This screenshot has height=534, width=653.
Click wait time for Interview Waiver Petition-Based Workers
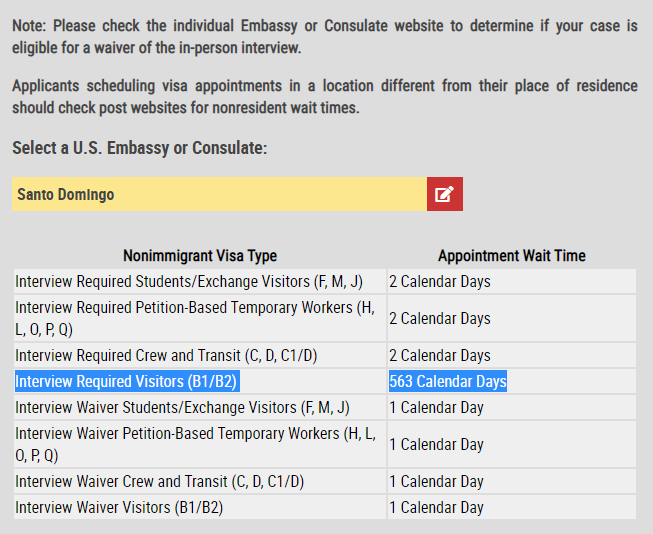436,444
